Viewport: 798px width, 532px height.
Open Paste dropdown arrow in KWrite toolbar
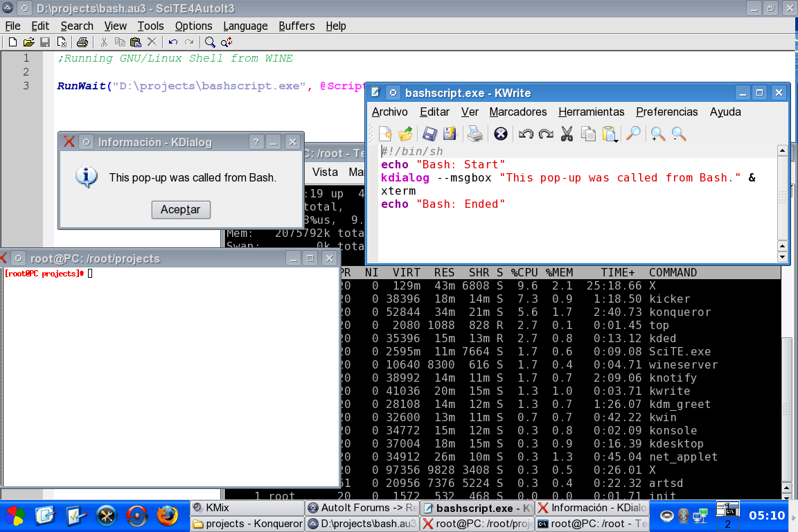(617, 140)
